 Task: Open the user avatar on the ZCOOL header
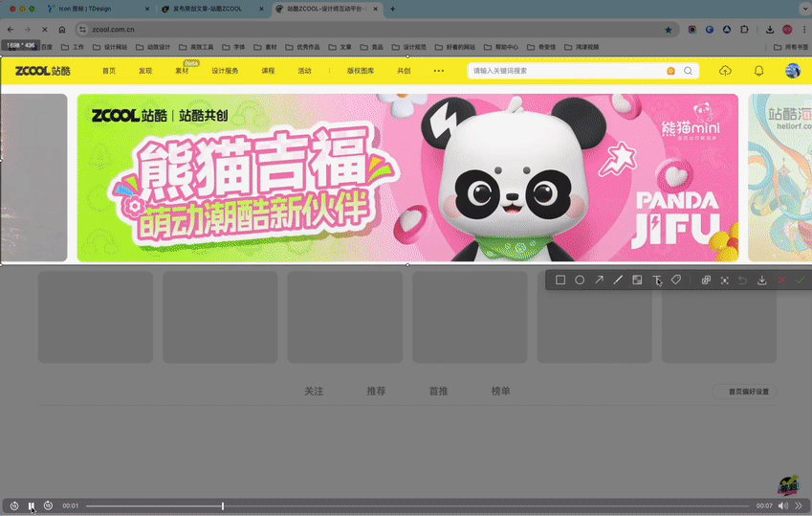click(792, 71)
